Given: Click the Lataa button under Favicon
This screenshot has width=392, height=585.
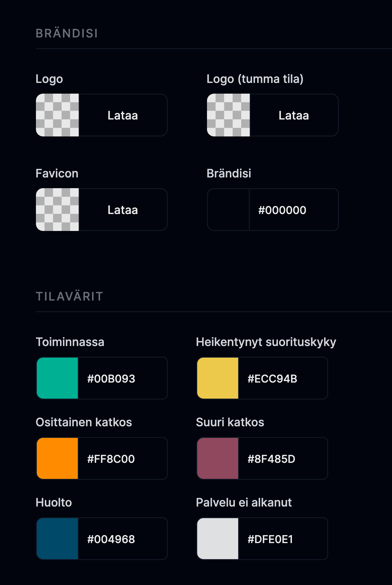Looking at the screenshot, I should tap(123, 210).
